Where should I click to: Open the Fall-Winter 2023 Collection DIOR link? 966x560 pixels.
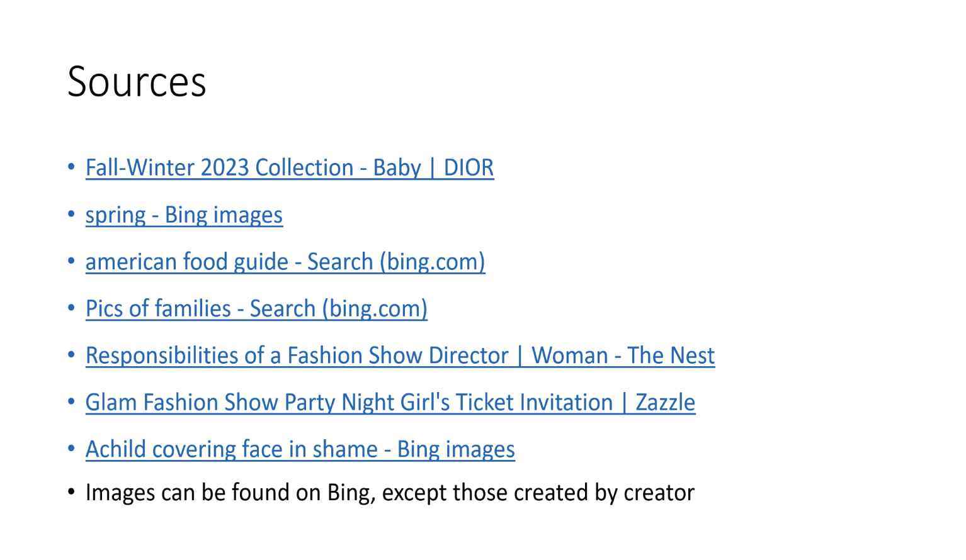pyautogui.click(x=290, y=168)
